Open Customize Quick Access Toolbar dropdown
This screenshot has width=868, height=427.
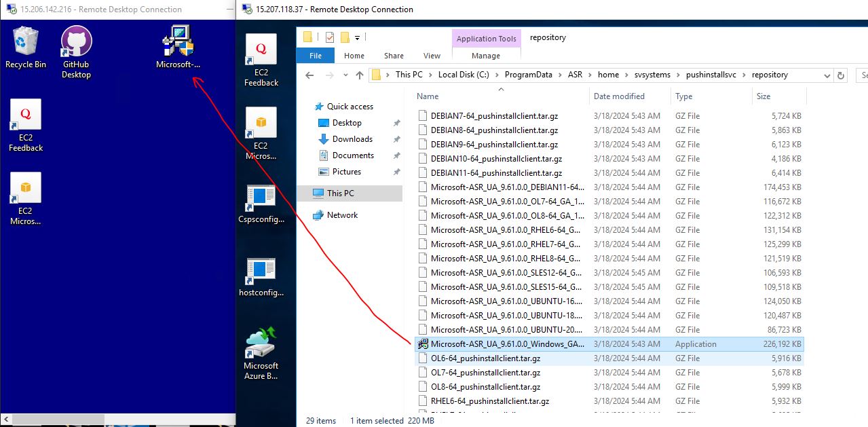(358, 37)
